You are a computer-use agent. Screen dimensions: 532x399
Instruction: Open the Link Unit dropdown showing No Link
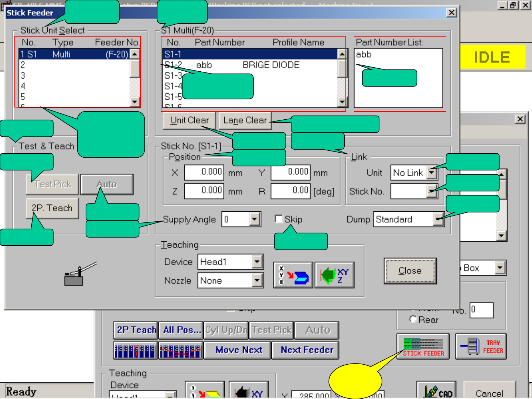point(432,173)
